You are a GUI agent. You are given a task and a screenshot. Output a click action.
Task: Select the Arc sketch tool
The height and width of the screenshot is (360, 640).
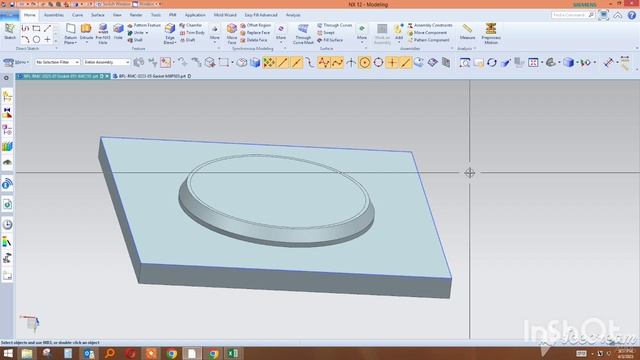[x=25, y=40]
